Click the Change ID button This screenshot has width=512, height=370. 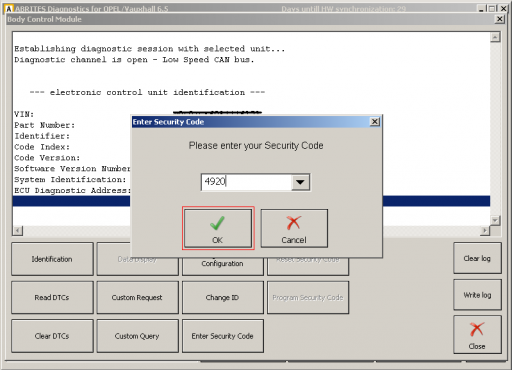click(223, 297)
